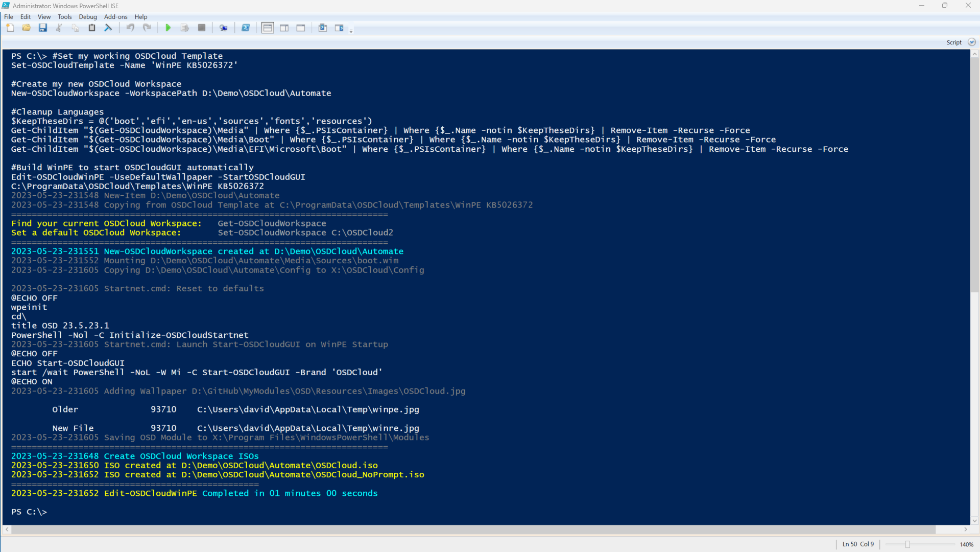The image size is (980, 552).
Task: Open New Remote PowerShell Tab icon
Action: [224, 28]
